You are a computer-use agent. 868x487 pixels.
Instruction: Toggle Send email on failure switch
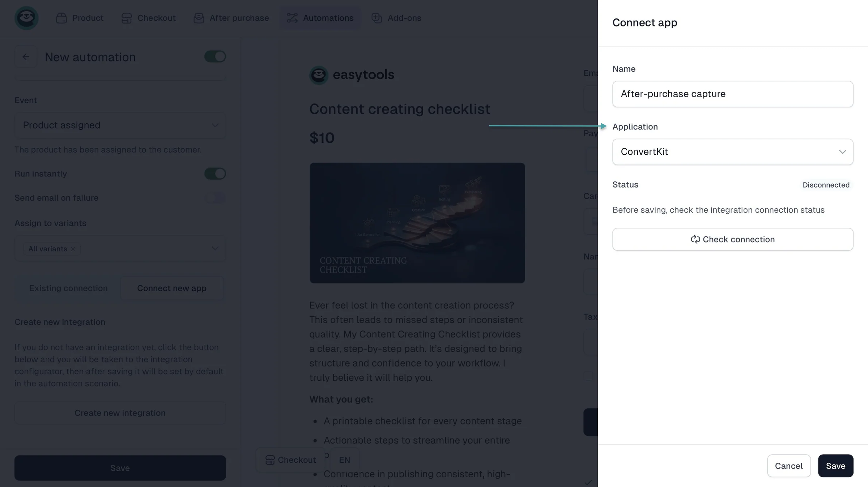tap(215, 198)
